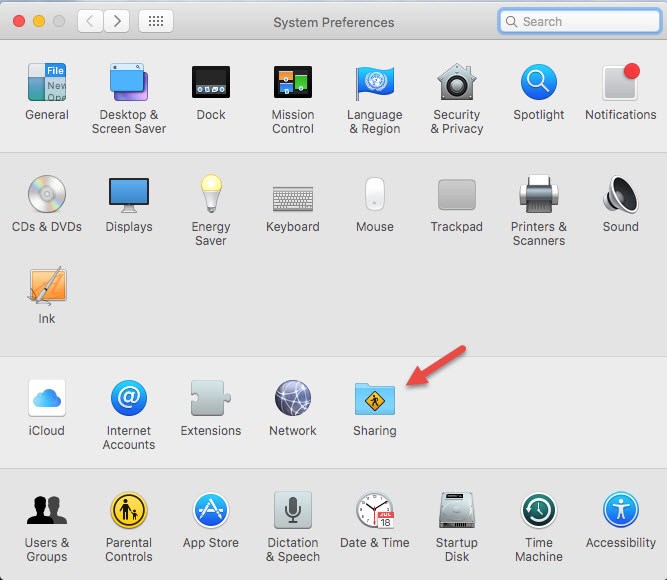Click the Startup Disk icon
The image size is (667, 580).
[x=457, y=512]
